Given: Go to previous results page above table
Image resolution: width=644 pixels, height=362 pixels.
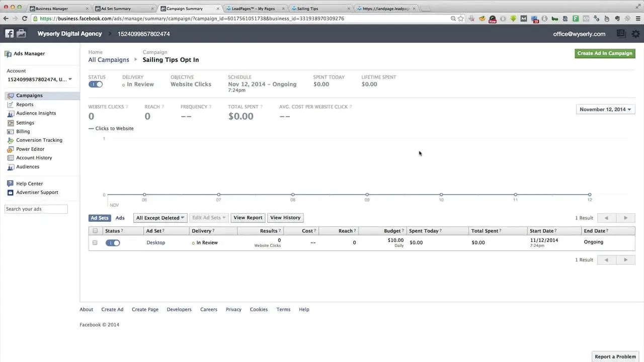Looking at the screenshot, I should [x=606, y=218].
